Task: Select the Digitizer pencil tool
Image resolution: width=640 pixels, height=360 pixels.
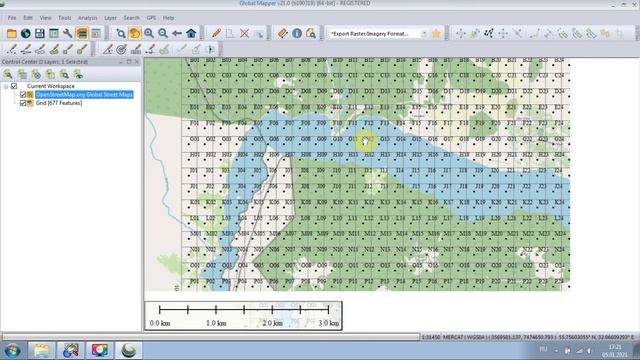Action: pos(216,33)
